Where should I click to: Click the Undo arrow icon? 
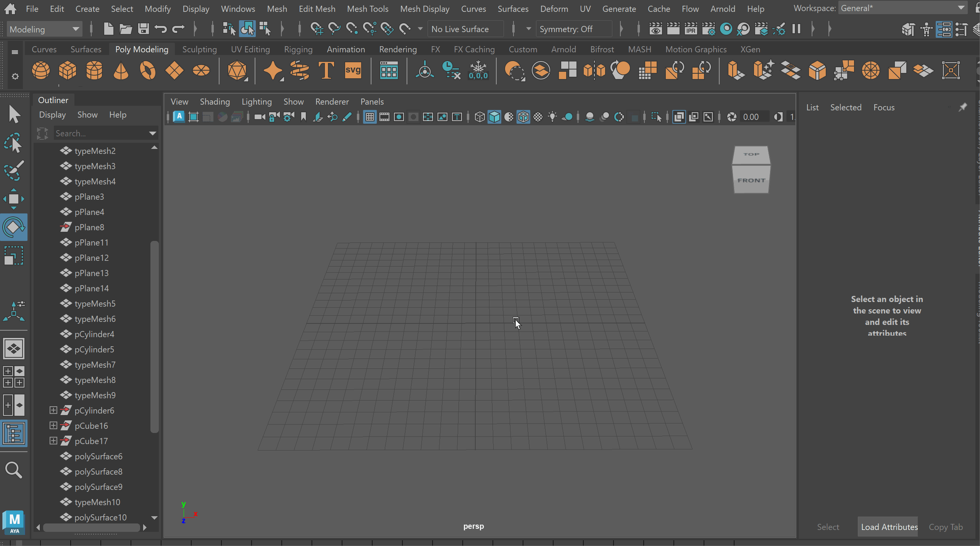161,29
